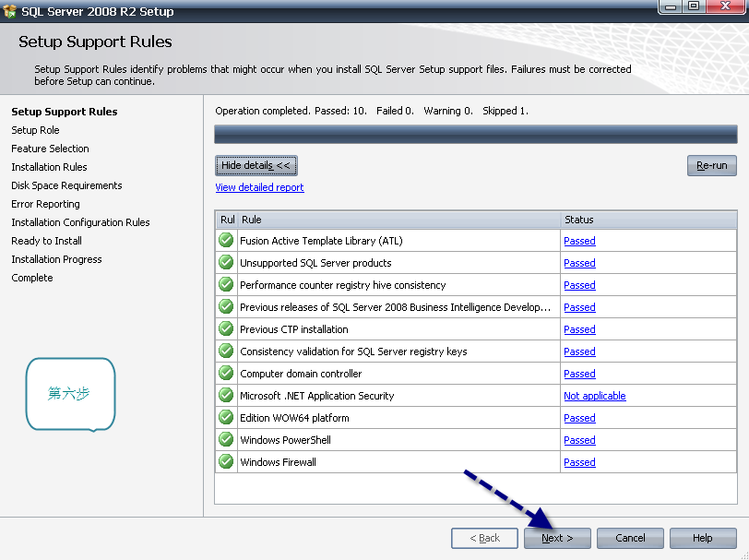Click the completed progress bar
The width and height of the screenshot is (749, 560).
tap(476, 135)
